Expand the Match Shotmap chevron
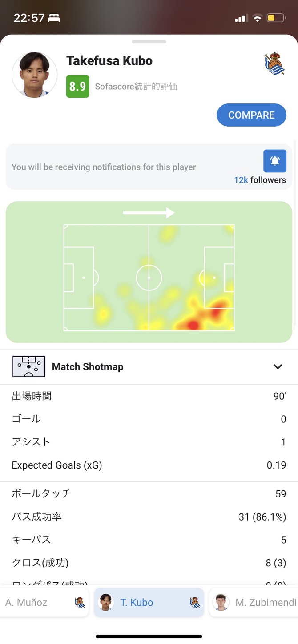298x644 pixels. click(x=278, y=367)
